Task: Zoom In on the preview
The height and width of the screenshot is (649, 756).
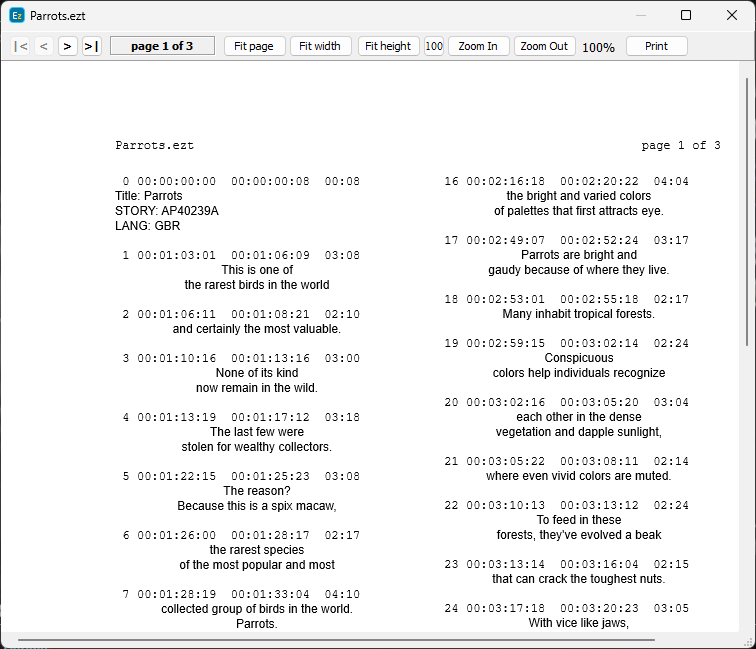Action: coord(479,46)
